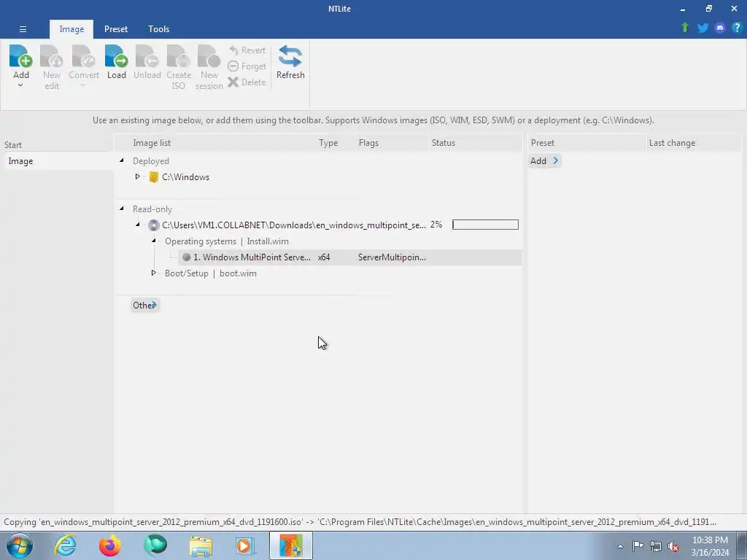Open the hamburger main menu
Viewport: 747px width, 560px height.
(x=23, y=29)
